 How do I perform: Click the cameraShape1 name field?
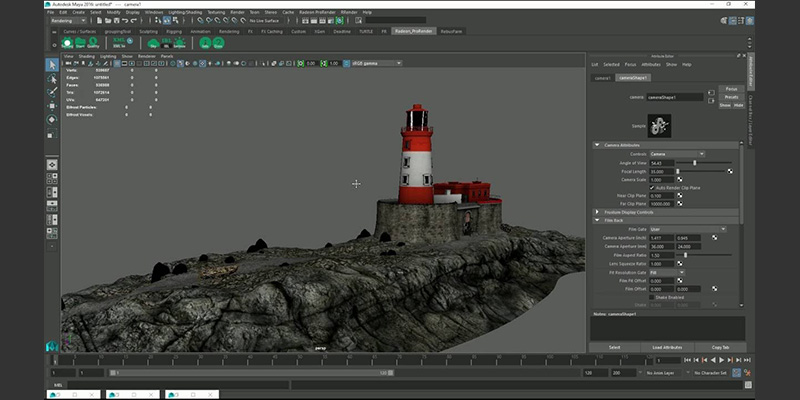tap(675, 97)
